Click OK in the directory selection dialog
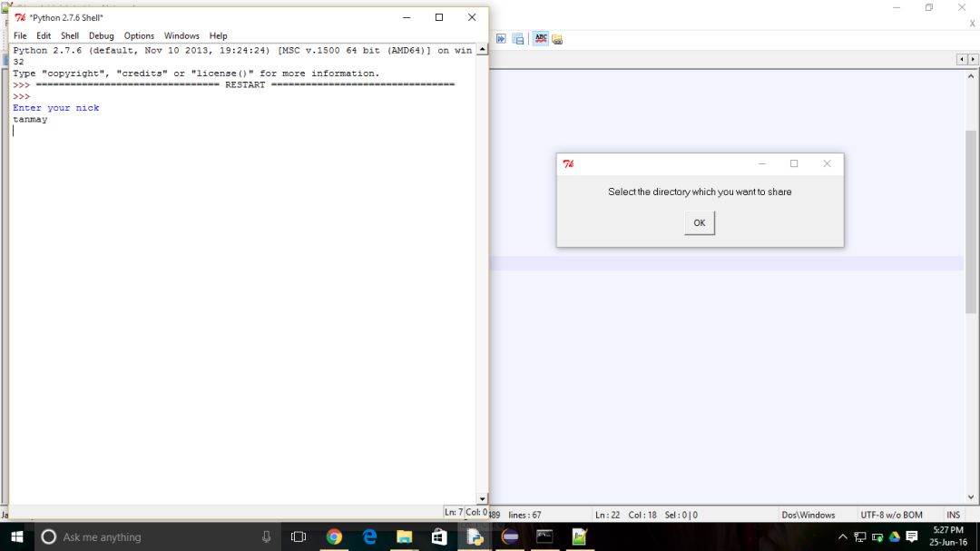The width and height of the screenshot is (980, 551). 700,222
